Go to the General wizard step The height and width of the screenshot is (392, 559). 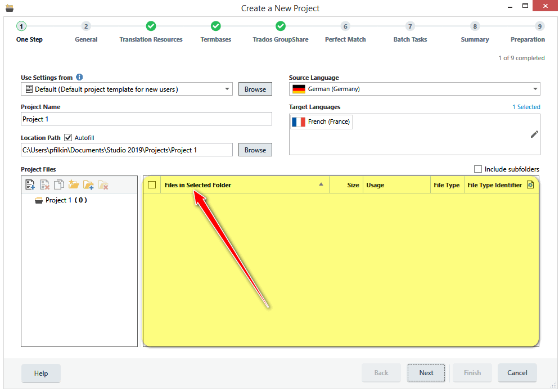tap(86, 39)
